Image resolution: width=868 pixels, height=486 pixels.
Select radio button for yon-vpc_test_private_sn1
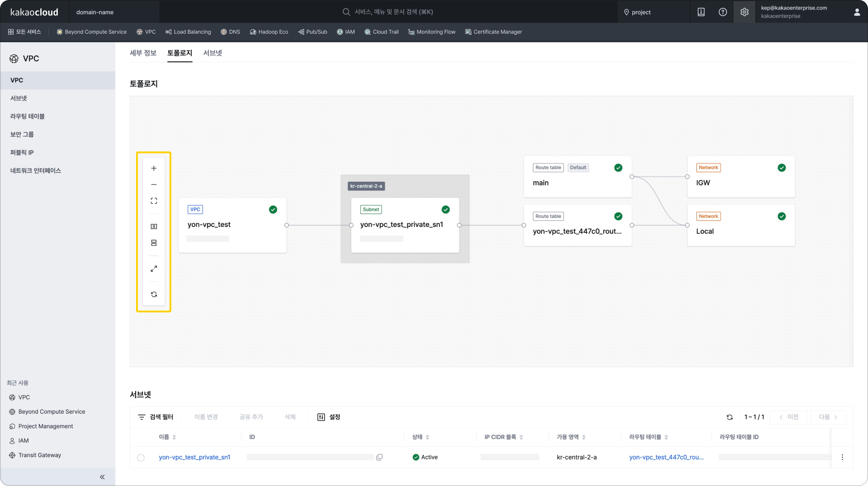(x=141, y=458)
